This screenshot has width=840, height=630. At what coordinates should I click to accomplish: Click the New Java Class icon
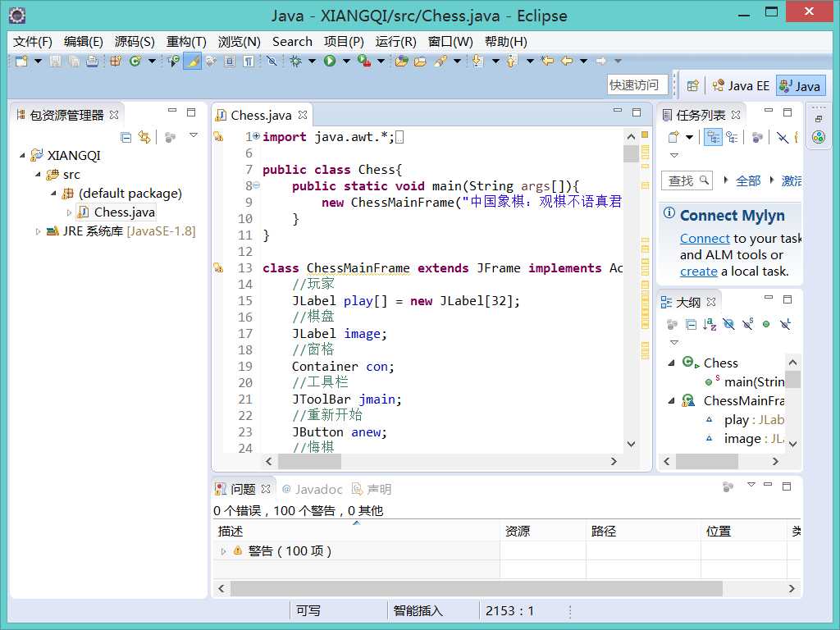[135, 61]
